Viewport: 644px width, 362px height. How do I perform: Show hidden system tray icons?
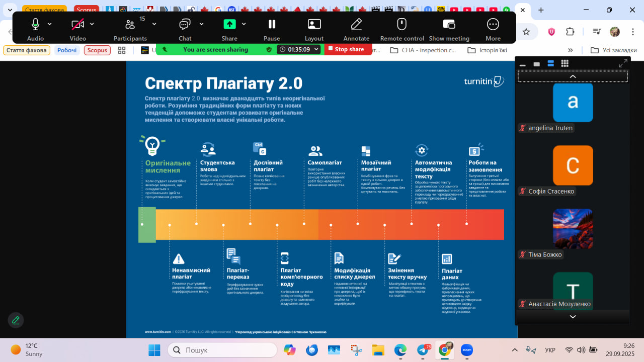coord(514,350)
